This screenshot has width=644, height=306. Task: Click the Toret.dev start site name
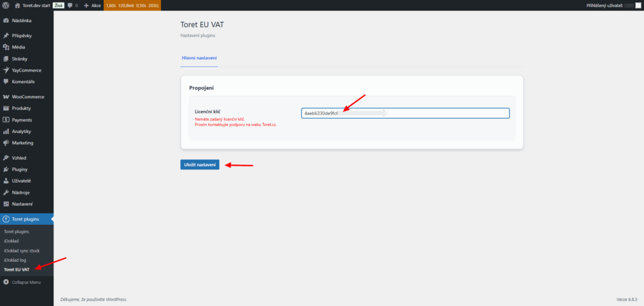36,6
